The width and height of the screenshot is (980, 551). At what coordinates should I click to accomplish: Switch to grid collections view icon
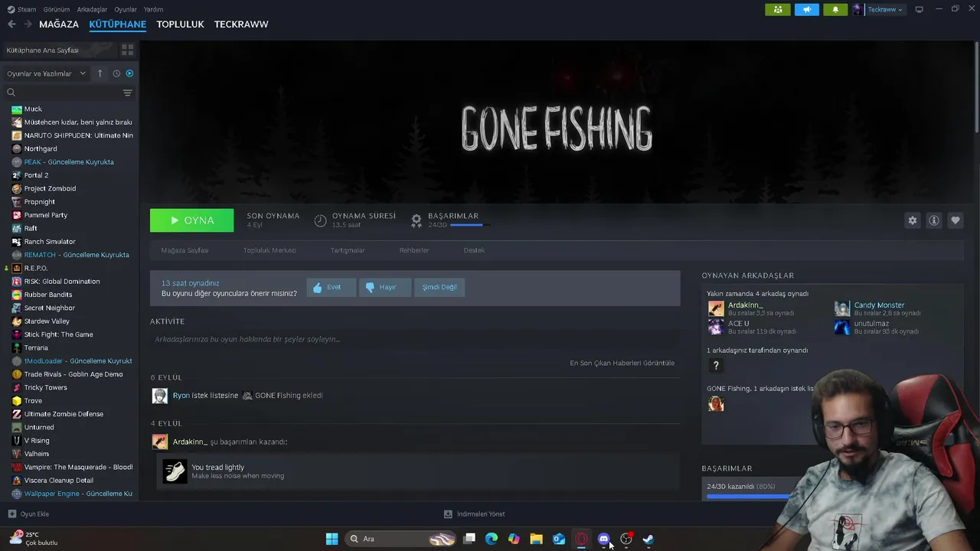[x=127, y=50]
